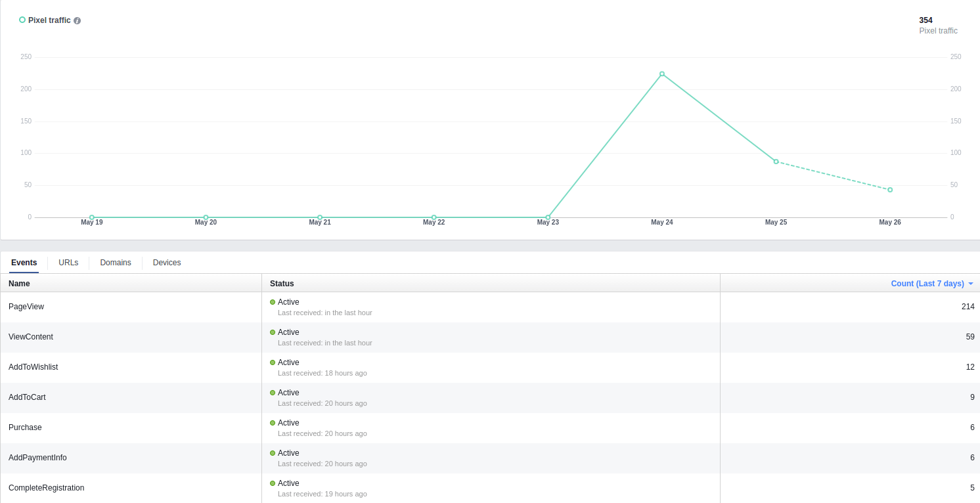Click the Purchase event name

(x=25, y=427)
